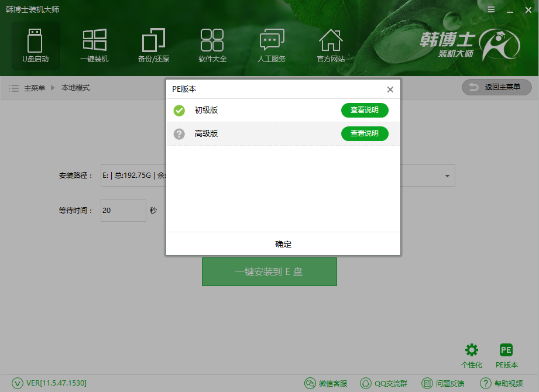
Task: Select the 备份/还原 feature icon
Action: point(153,45)
